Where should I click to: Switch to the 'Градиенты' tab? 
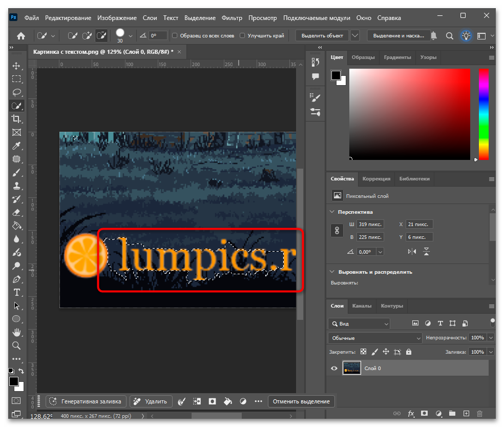tap(397, 57)
